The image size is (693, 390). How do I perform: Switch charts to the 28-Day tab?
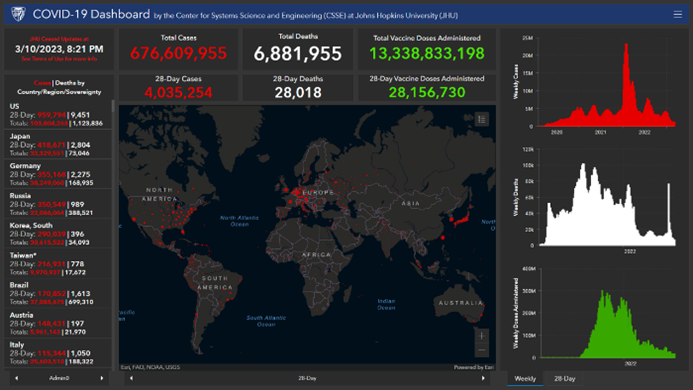click(564, 379)
